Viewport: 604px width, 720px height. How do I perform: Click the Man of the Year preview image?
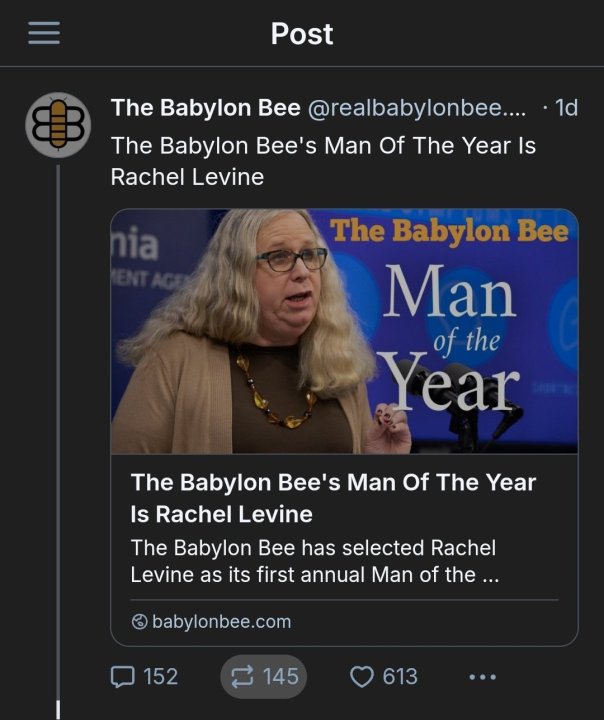[x=344, y=331]
